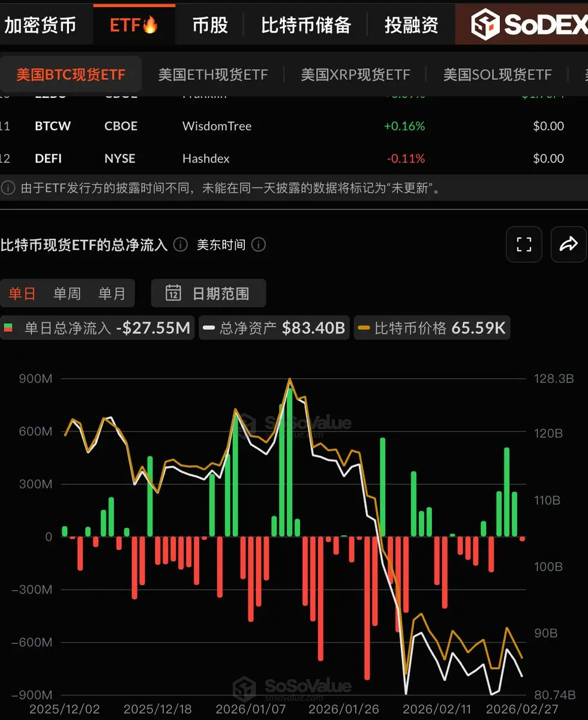The image size is (588, 720).
Task: Toggle 单日总净流入 legend series
Action: (97, 328)
